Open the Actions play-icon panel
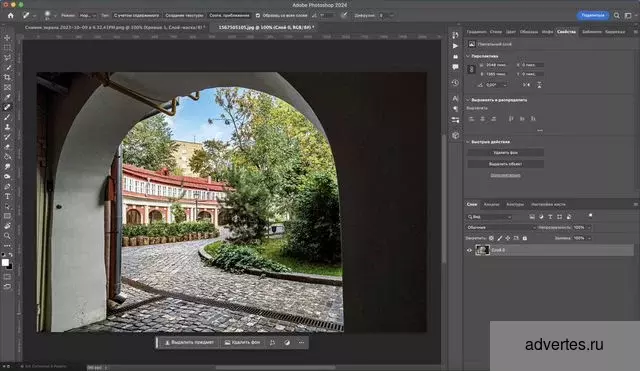 (456, 46)
